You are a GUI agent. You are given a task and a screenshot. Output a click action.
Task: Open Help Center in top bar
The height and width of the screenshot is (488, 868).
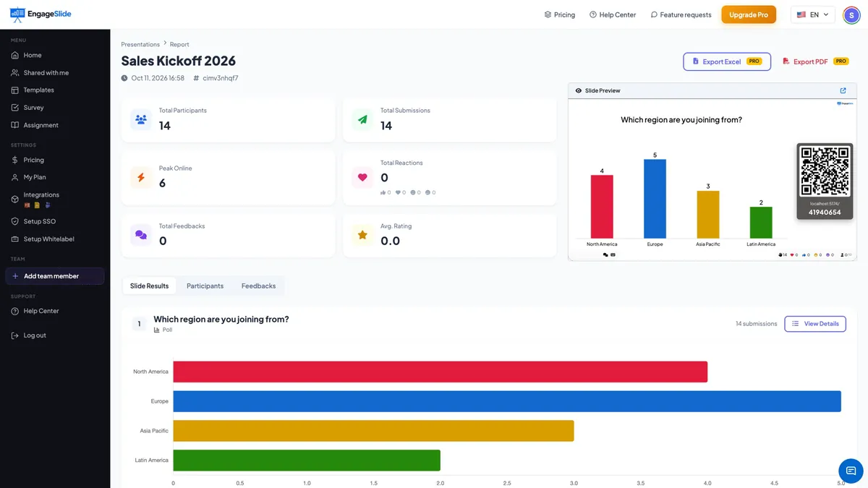coord(613,14)
